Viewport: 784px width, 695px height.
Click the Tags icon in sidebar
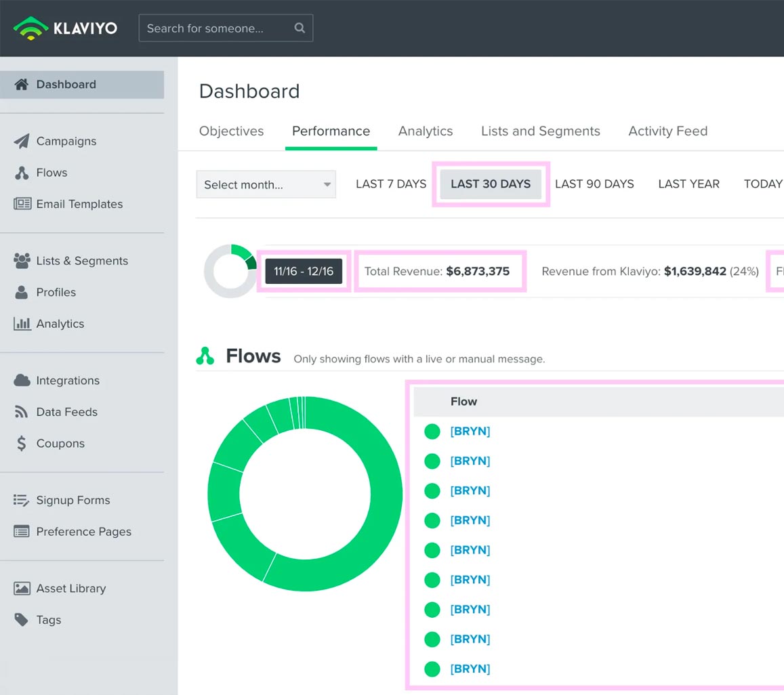[x=22, y=620]
